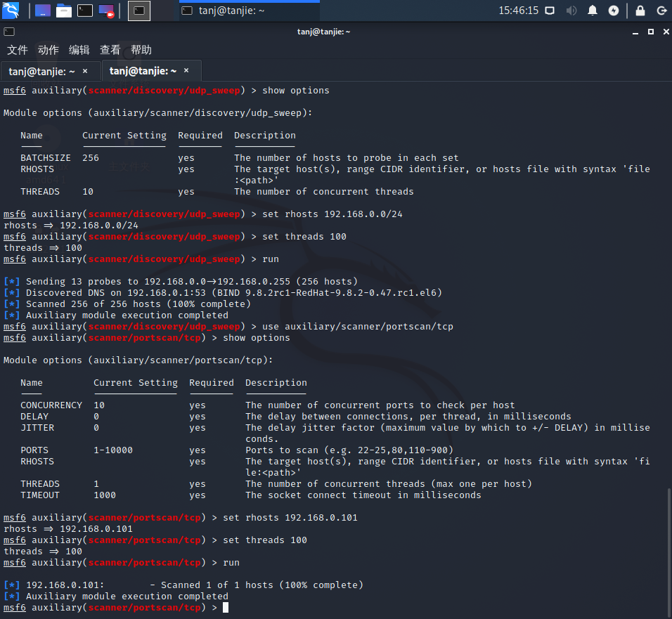The width and height of the screenshot is (672, 619).
Task: Click the panel clock showing 15:46:15
Action: pyautogui.click(x=518, y=11)
